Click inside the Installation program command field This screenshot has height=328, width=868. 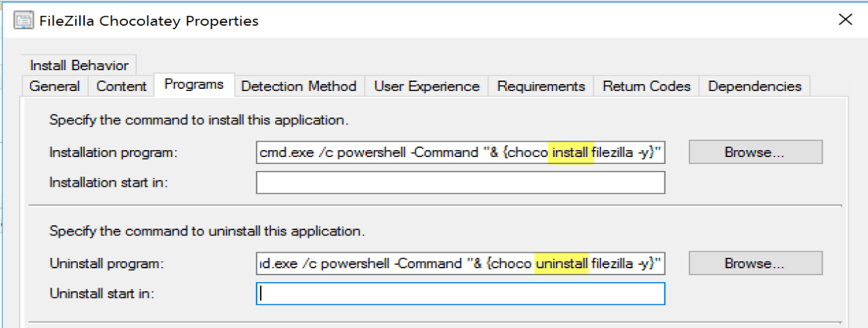460,151
